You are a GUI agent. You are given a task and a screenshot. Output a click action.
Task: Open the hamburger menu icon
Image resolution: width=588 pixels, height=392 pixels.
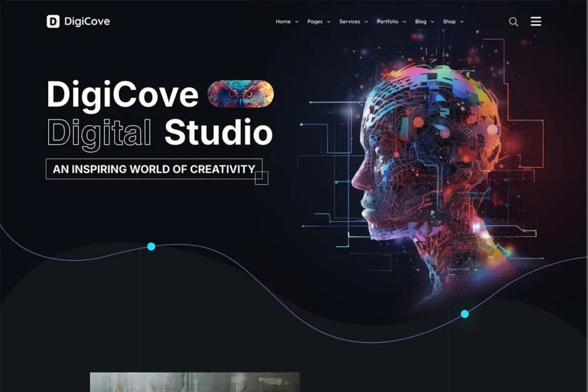pyautogui.click(x=536, y=21)
